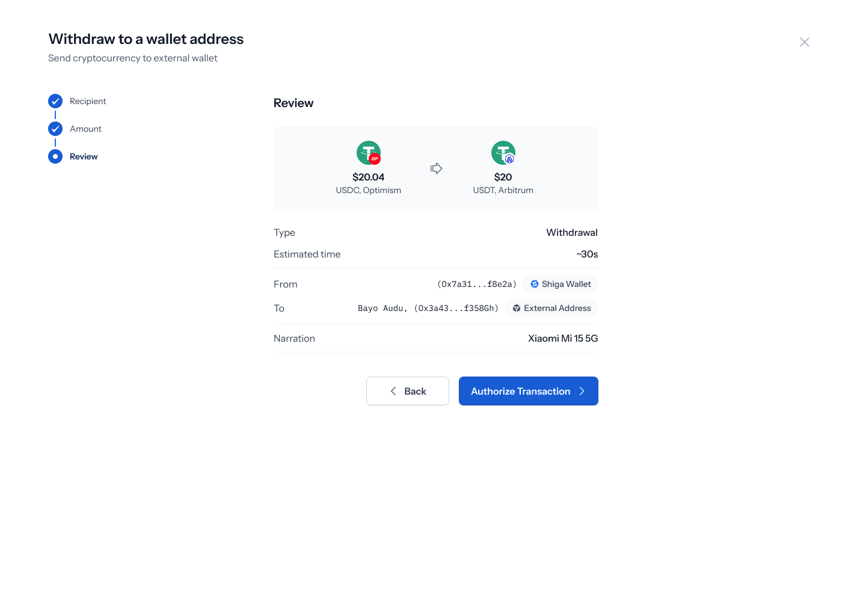
Task: Click the 'Withdraw to a wallet address' title
Action: (146, 39)
